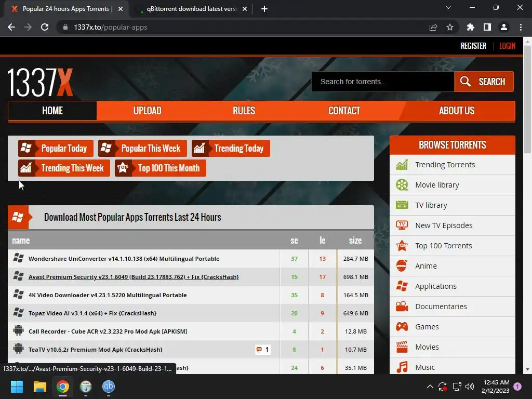This screenshot has height=399, width=532.
Task: Click the Top 100 Torrents star icon
Action: pyautogui.click(x=402, y=245)
